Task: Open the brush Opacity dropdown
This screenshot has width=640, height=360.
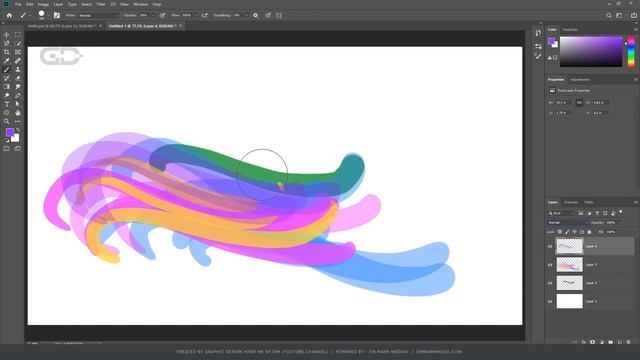Action: point(152,15)
